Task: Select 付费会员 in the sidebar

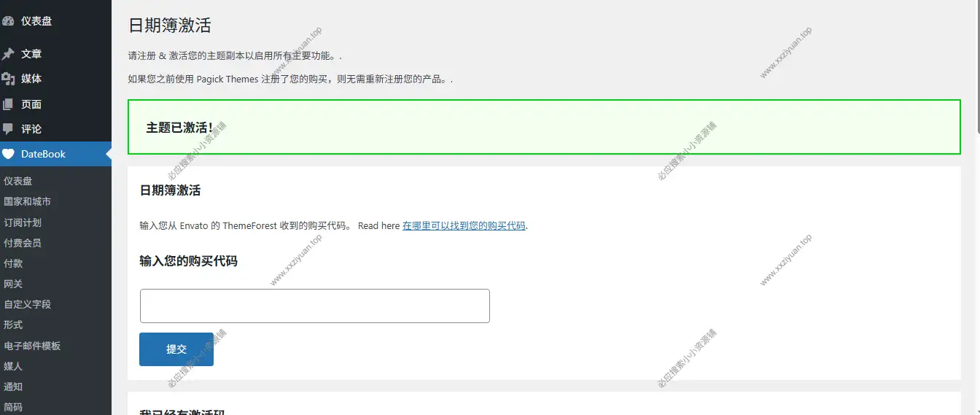Action: [x=23, y=243]
